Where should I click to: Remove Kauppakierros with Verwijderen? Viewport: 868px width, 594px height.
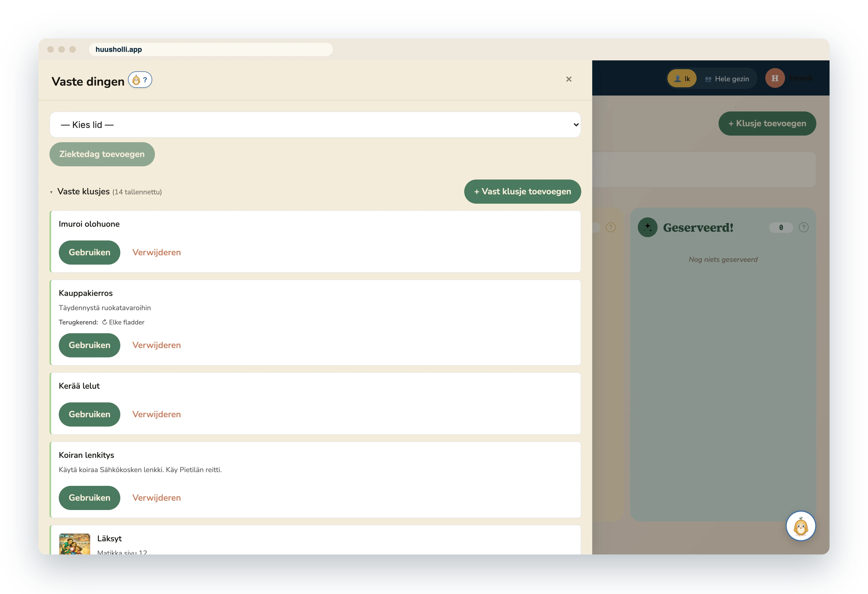(x=157, y=345)
